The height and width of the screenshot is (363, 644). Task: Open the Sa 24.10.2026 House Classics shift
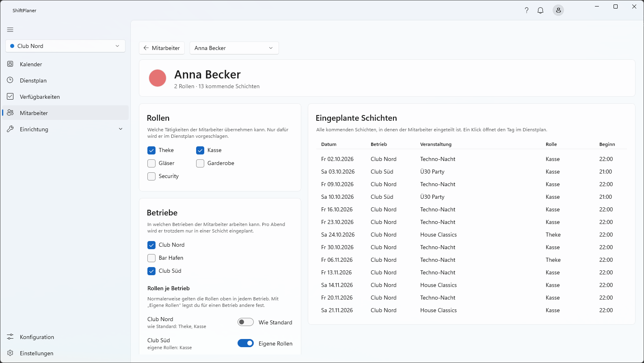click(x=471, y=235)
